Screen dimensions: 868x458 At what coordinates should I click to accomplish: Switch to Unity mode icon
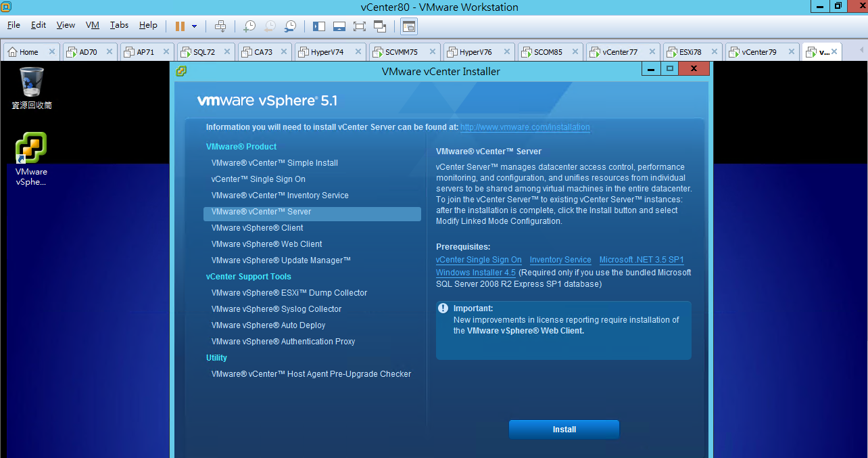380,26
